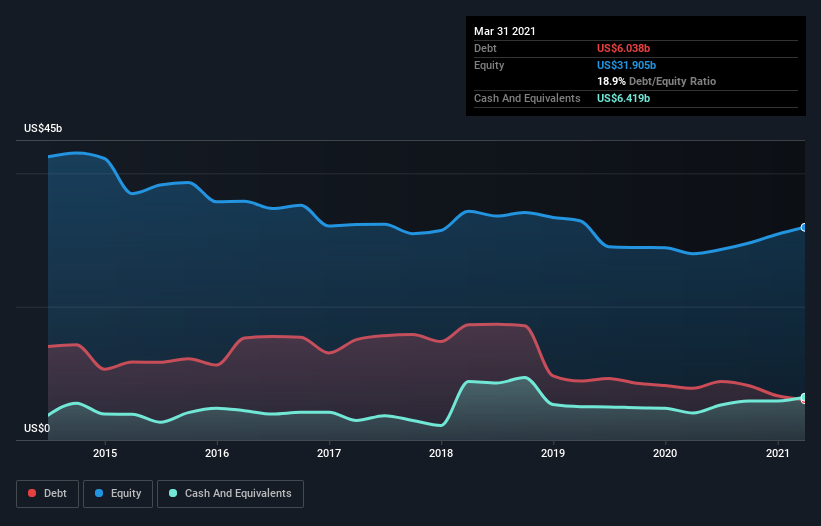Screen dimensions: 821x526
Task: Click Cash And Equivalents label in tooltip
Action: coord(527,98)
